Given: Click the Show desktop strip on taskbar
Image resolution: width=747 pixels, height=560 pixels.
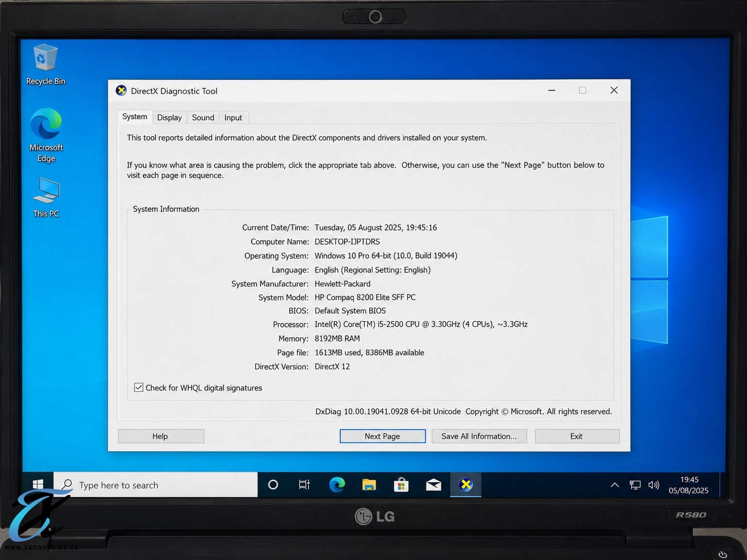Looking at the screenshot, I should [723, 485].
